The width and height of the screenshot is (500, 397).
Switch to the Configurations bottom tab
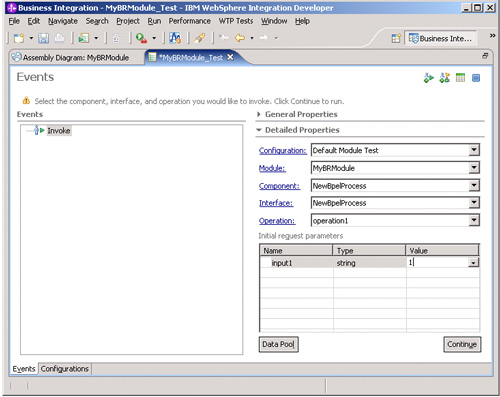click(x=65, y=369)
